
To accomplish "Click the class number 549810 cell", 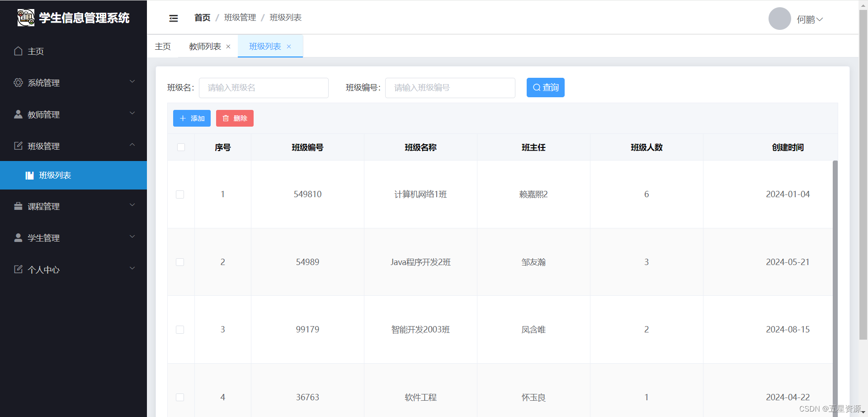I will [307, 194].
